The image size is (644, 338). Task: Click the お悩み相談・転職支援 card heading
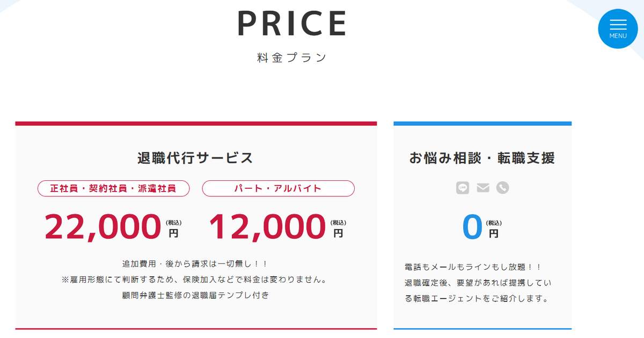482,158
